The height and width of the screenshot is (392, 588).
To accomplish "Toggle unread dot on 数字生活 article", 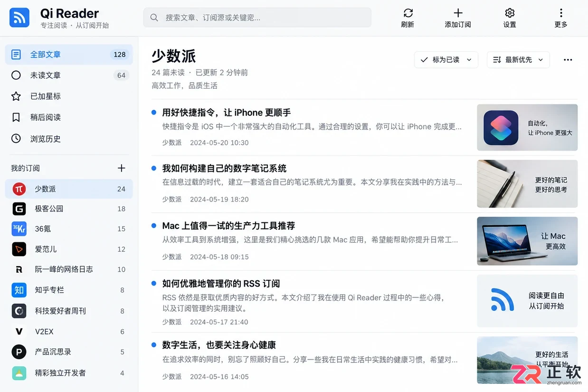I will point(154,345).
